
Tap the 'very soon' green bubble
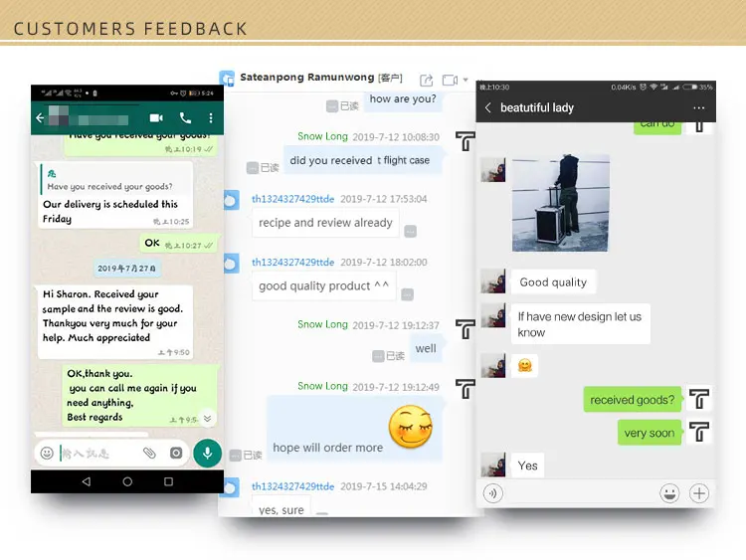[x=650, y=433]
